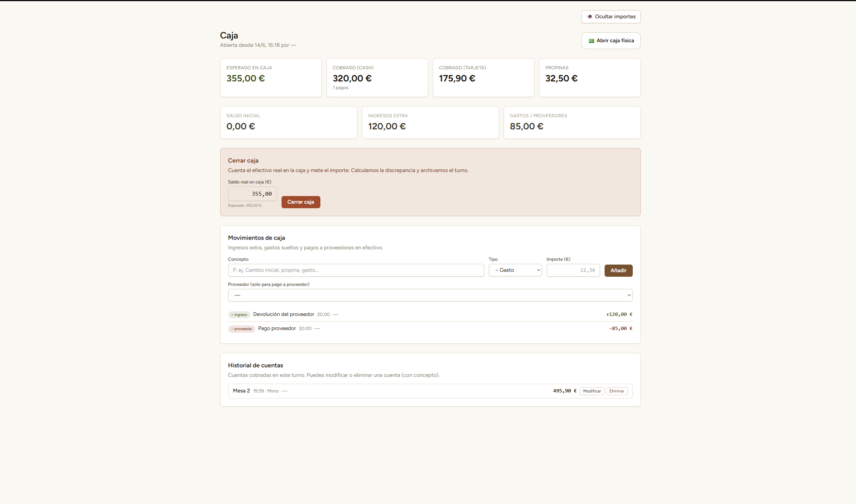Click the Movimientos de caja heading
The image size is (856, 504).
coord(256,238)
